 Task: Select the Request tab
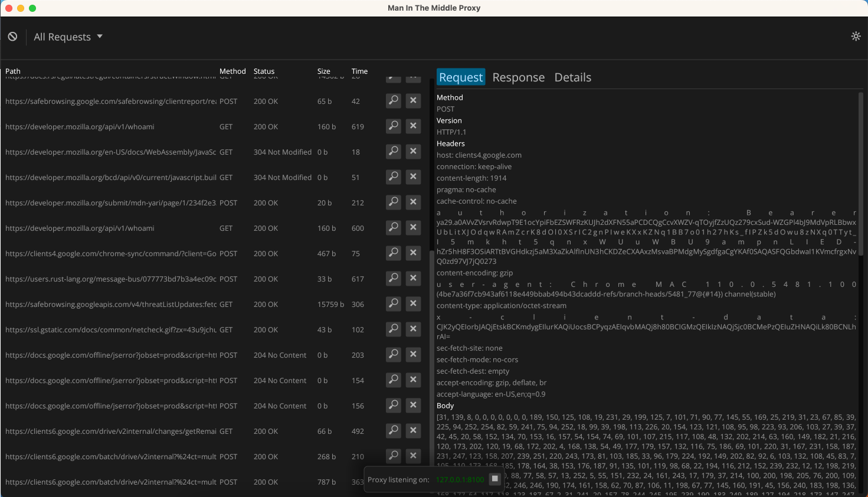point(461,77)
